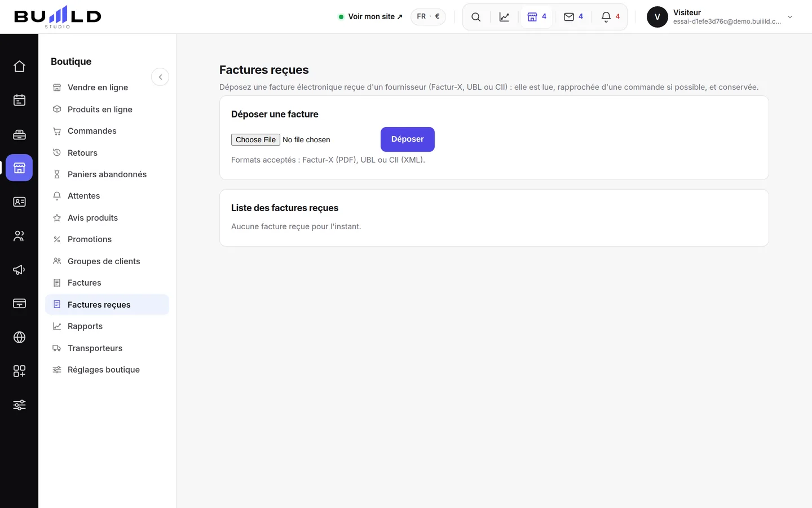Open Réglages boutique
812x508 pixels.
click(x=107, y=370)
